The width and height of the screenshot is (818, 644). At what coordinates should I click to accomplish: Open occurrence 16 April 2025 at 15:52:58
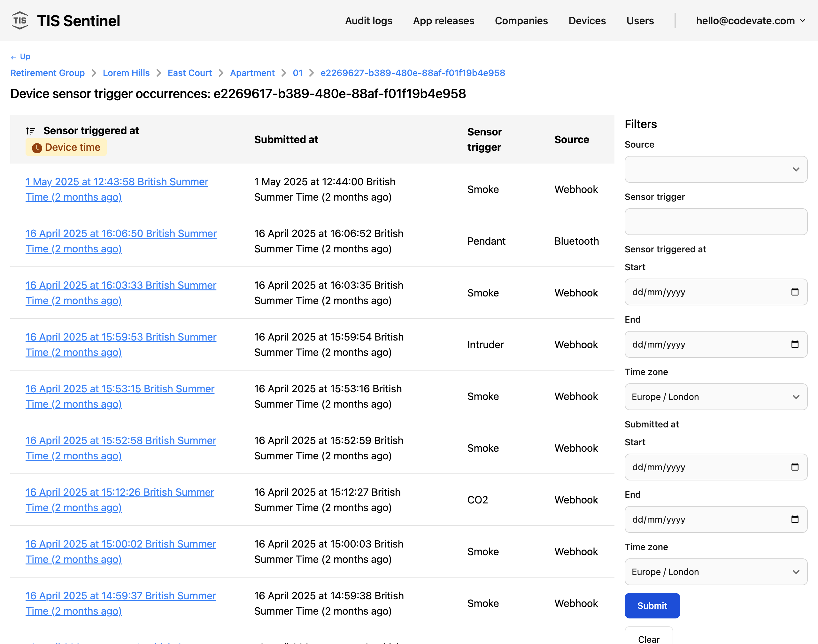click(121, 448)
